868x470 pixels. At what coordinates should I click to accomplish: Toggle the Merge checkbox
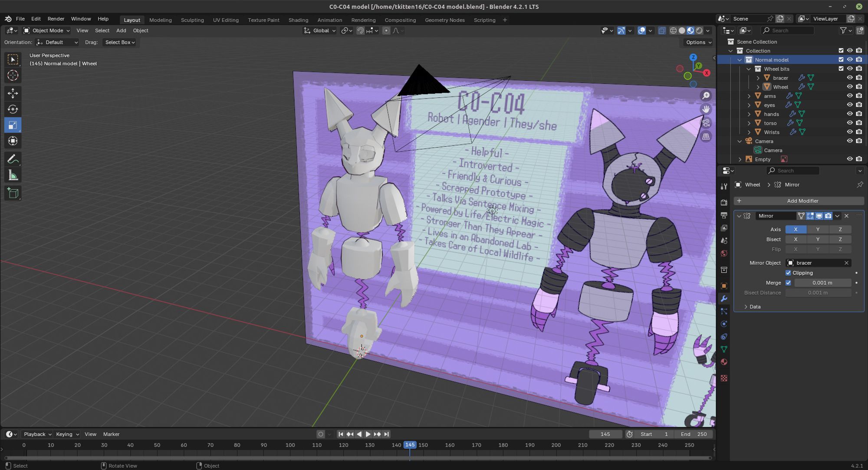(x=788, y=283)
